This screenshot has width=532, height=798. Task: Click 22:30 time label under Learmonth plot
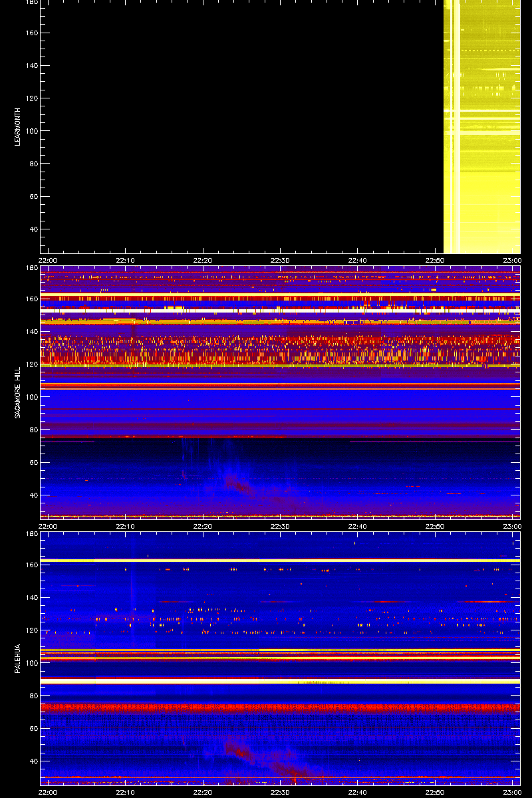click(x=281, y=260)
